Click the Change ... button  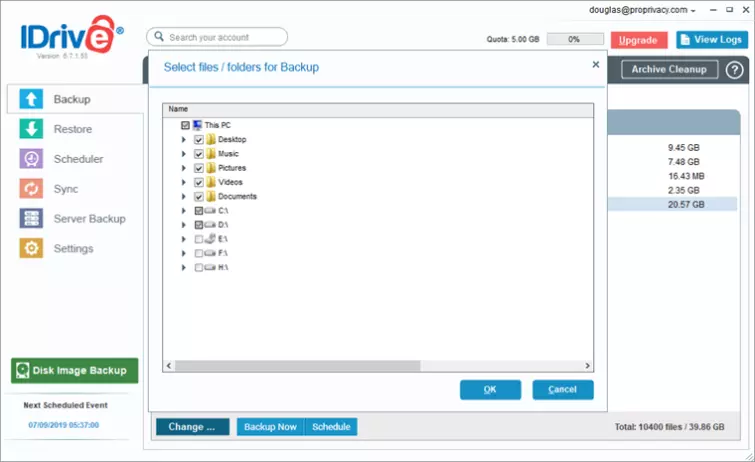click(192, 427)
